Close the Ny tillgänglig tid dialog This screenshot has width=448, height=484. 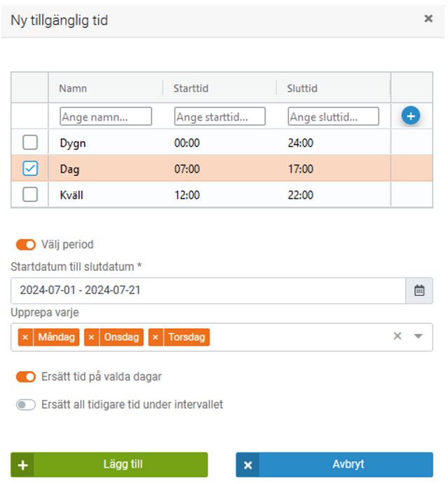coord(428,19)
